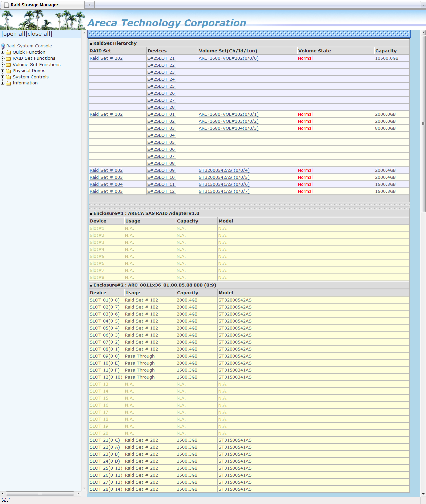
Task: Click the System Controls folder icon
Action: click(8, 77)
